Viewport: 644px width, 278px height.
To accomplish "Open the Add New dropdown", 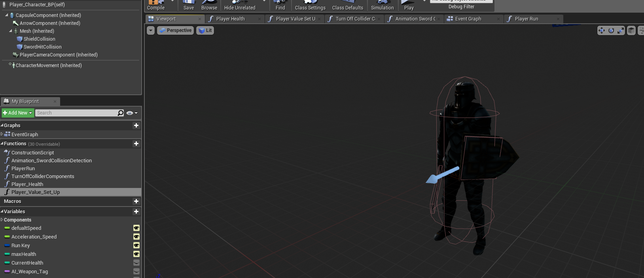I will (17, 113).
